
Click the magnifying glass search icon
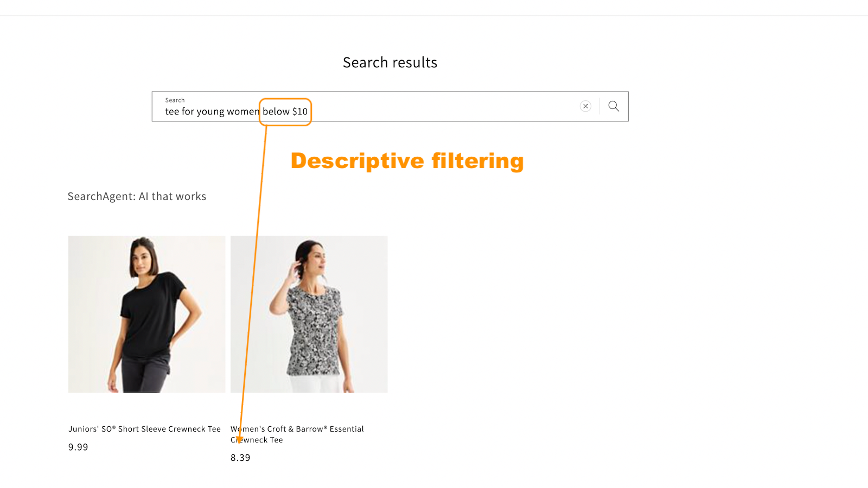(x=613, y=106)
